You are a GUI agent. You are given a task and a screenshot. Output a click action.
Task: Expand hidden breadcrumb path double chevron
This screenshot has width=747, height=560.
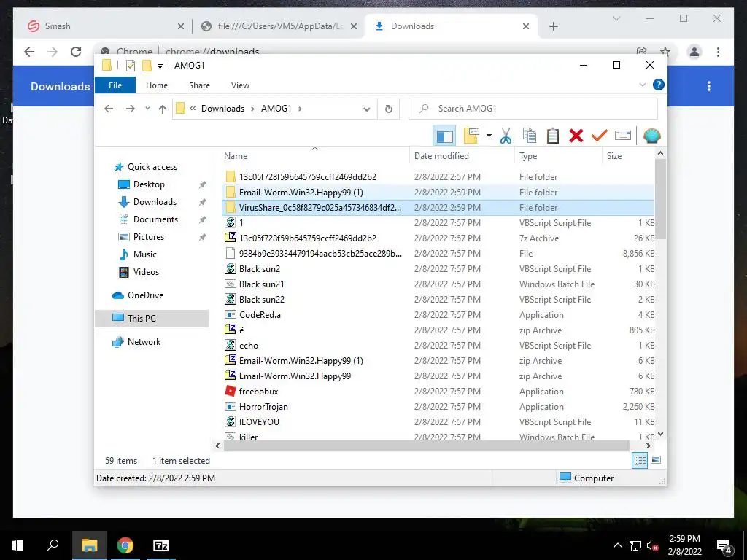point(193,109)
